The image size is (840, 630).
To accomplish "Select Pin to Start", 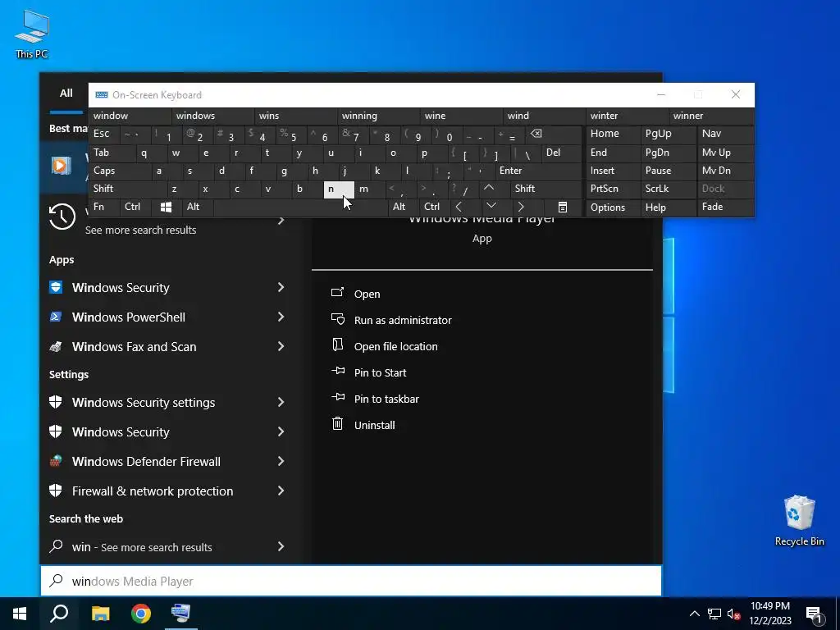I will point(380,373).
